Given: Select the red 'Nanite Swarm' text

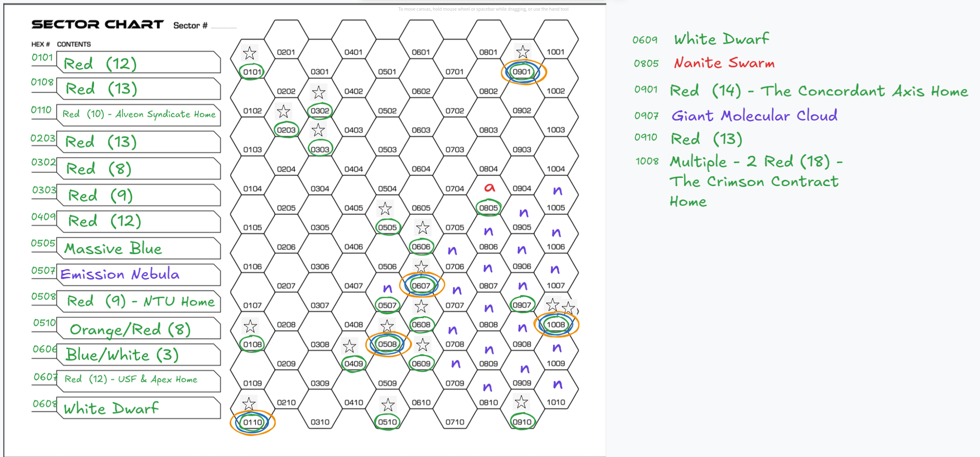Looking at the screenshot, I should (724, 63).
